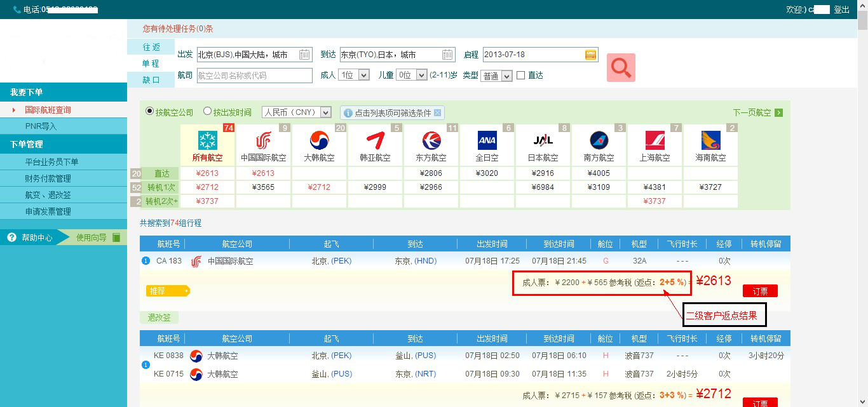Click the 启程 departure date field

tap(541, 55)
